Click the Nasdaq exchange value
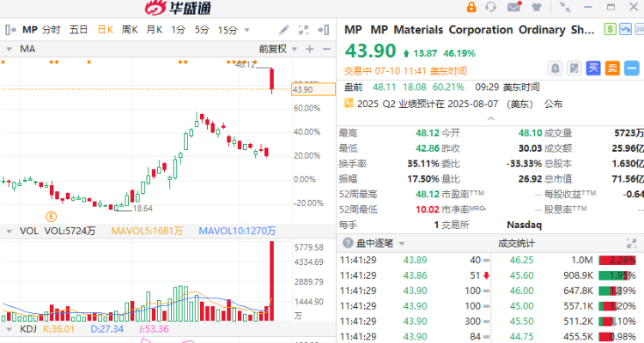Image resolution: width=644 pixels, height=343 pixels. click(524, 225)
